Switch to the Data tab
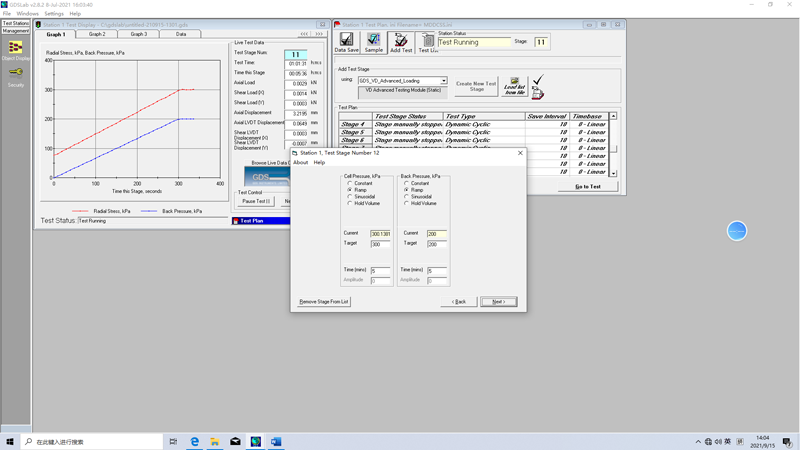The width and height of the screenshot is (800, 450). pos(181,34)
